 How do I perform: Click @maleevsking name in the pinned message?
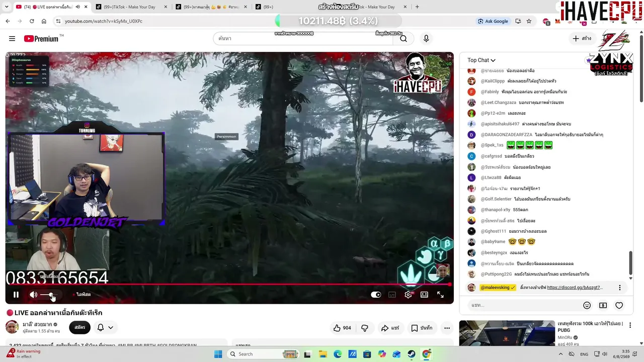coord(498,288)
